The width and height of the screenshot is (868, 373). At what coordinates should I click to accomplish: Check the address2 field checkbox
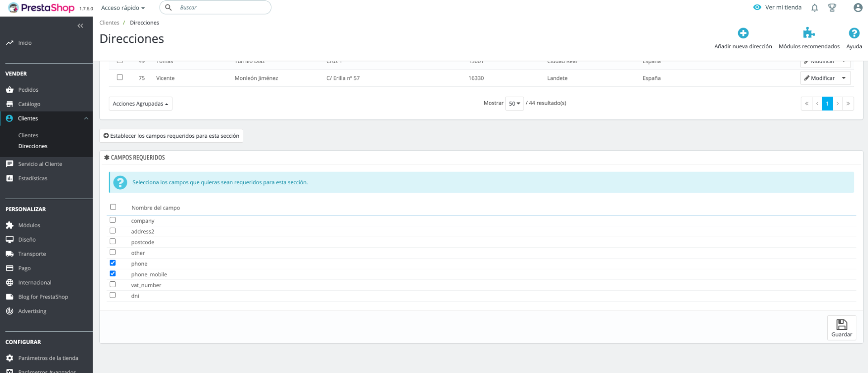coord(113,231)
